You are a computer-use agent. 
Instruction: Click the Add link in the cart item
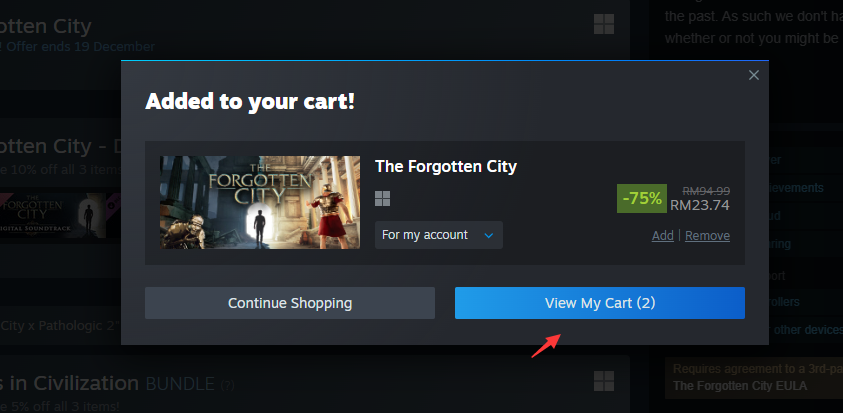click(662, 236)
